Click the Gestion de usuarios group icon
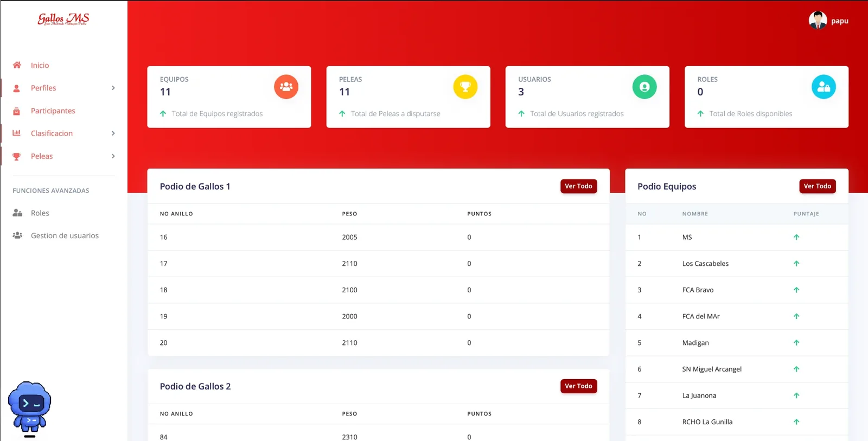This screenshot has height=441, width=868. [x=17, y=235]
